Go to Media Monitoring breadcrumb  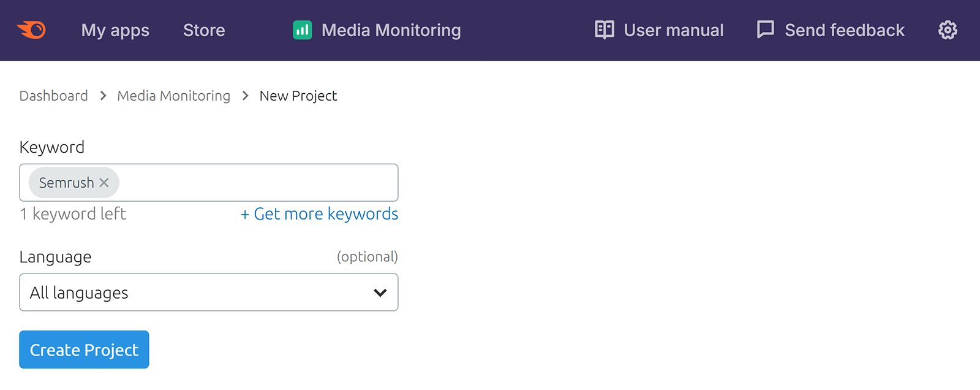click(173, 96)
